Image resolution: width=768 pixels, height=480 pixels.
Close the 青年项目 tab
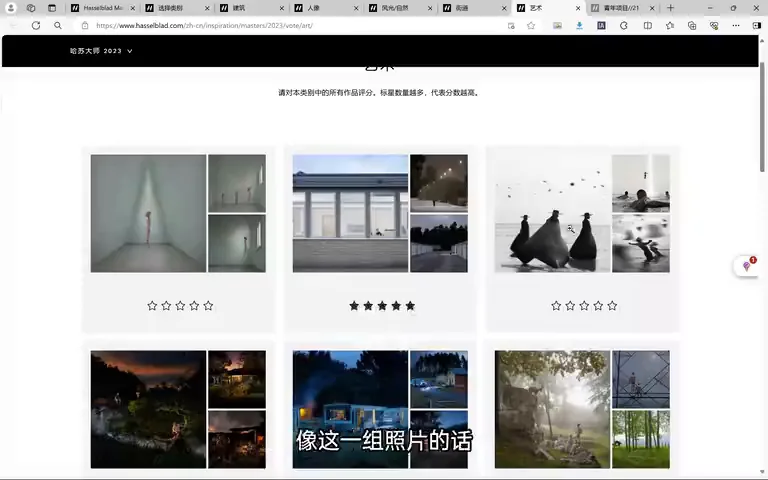point(652,8)
